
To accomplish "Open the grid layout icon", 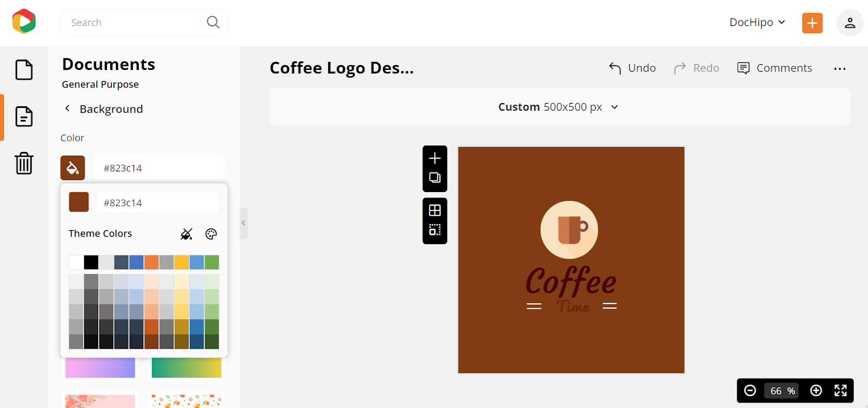I will [x=435, y=211].
